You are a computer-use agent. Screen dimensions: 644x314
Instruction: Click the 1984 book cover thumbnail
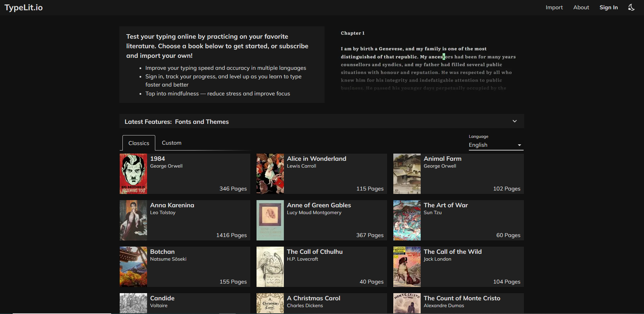133,174
